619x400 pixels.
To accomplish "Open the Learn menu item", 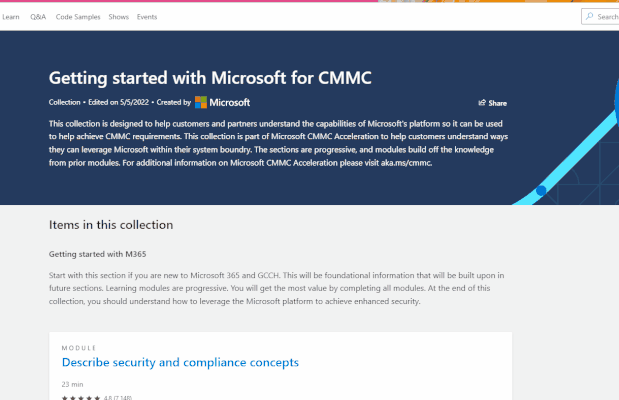I will [x=11, y=17].
